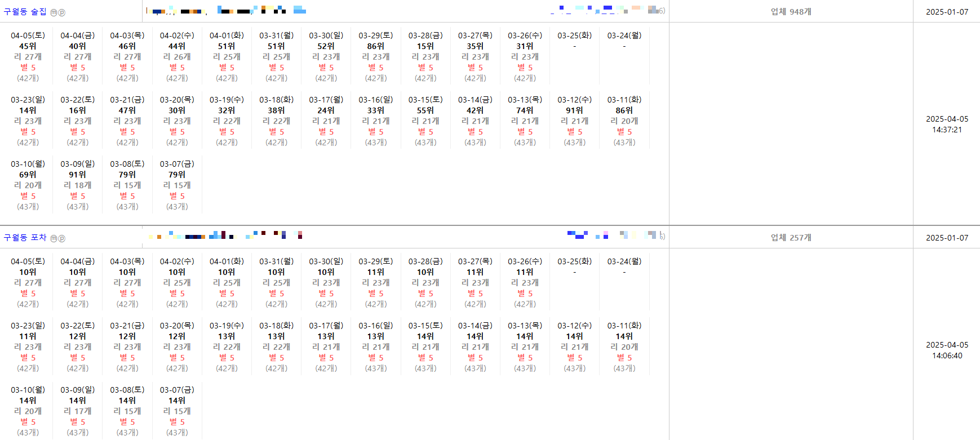The image size is (980, 440).
Task: Click the 2025-01-07 date in 구월동 술집 header
Action: 947,12
